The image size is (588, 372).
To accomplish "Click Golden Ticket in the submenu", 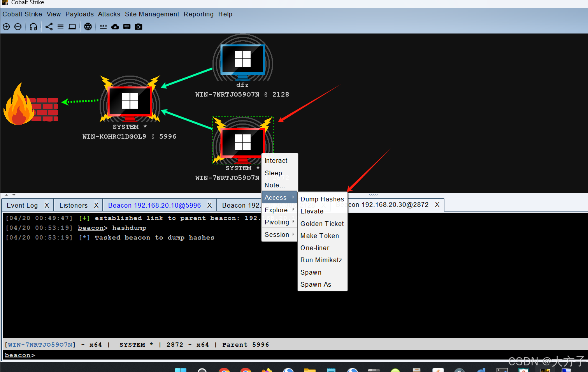I will (x=322, y=224).
